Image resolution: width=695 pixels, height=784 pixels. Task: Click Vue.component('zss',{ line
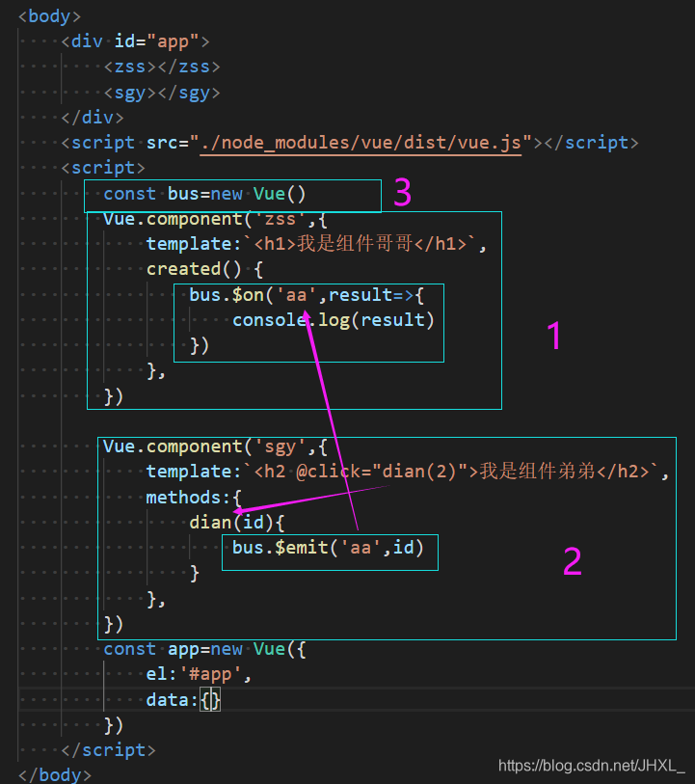pyautogui.click(x=215, y=219)
